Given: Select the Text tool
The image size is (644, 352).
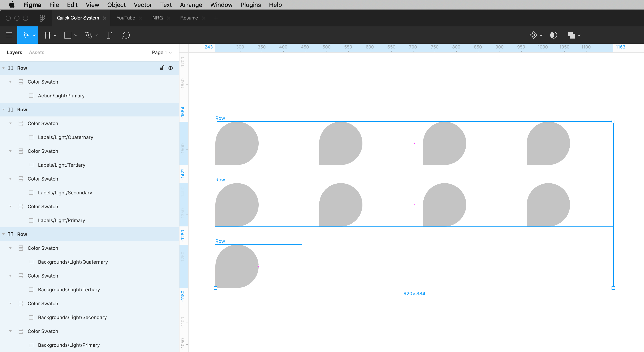Looking at the screenshot, I should coord(109,35).
